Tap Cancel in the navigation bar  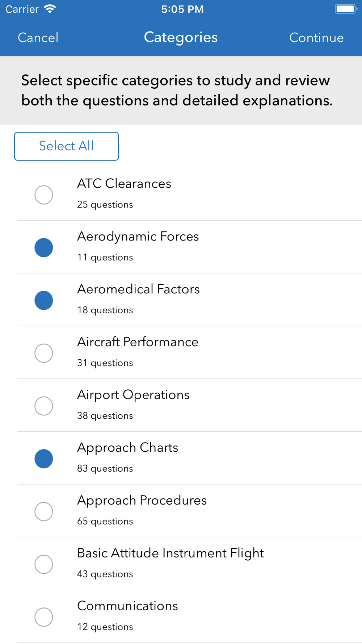[38, 38]
